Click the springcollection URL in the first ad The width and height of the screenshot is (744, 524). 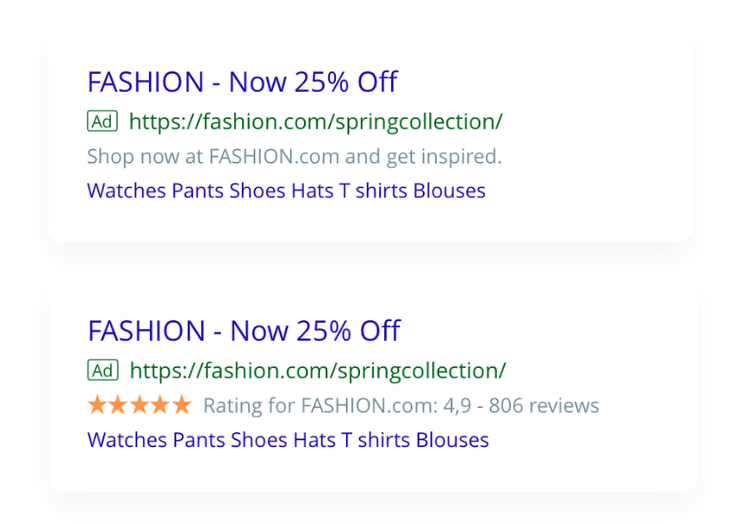pyautogui.click(x=315, y=122)
